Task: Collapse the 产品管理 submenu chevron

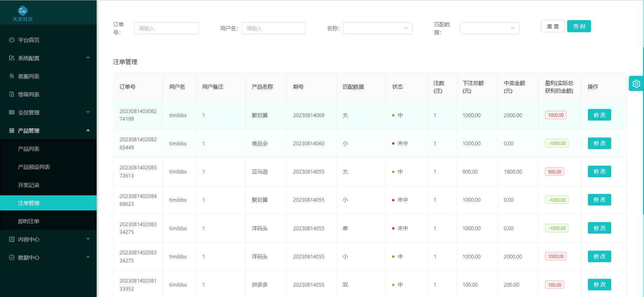Action: coord(88,130)
